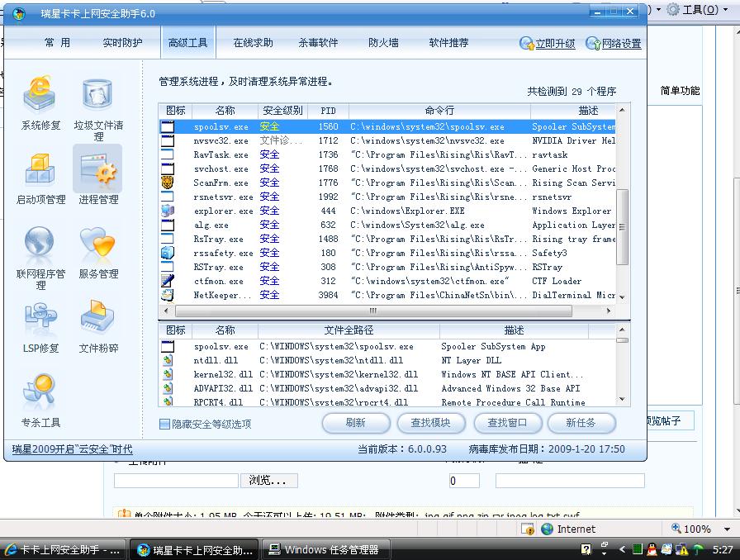
Task: Sort the module list by 文件全路径 column
Action: [349, 330]
